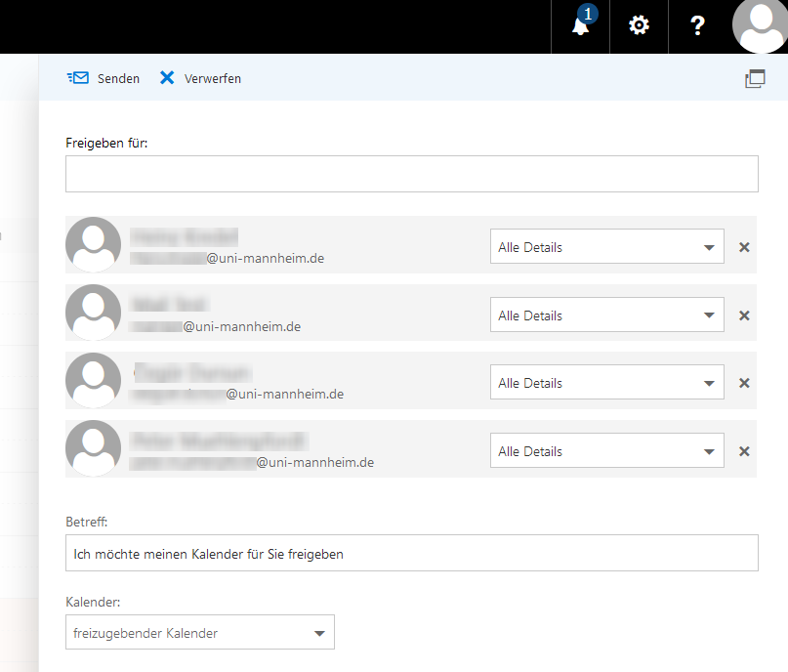788x672 pixels.
Task: Open permission dropdown for first recipient
Action: click(x=607, y=246)
